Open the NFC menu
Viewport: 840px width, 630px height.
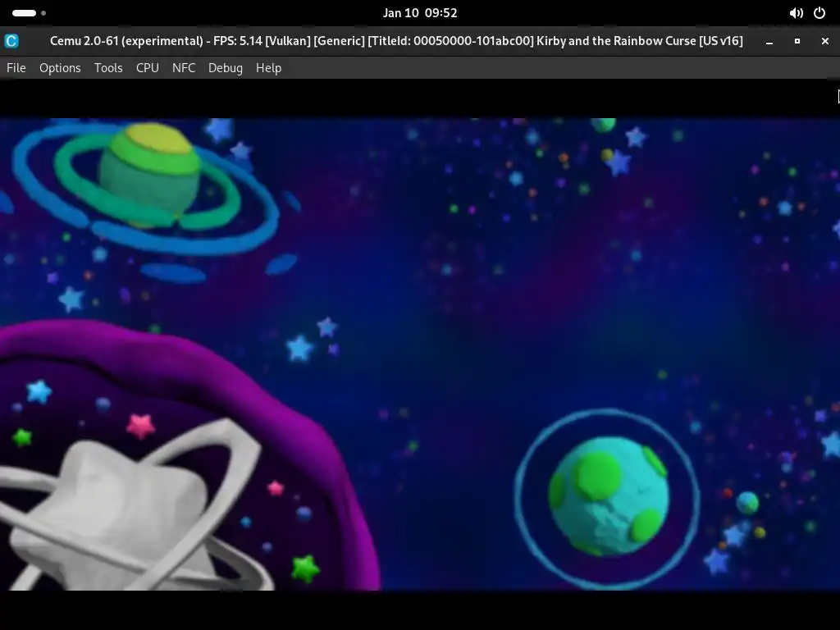click(x=184, y=68)
